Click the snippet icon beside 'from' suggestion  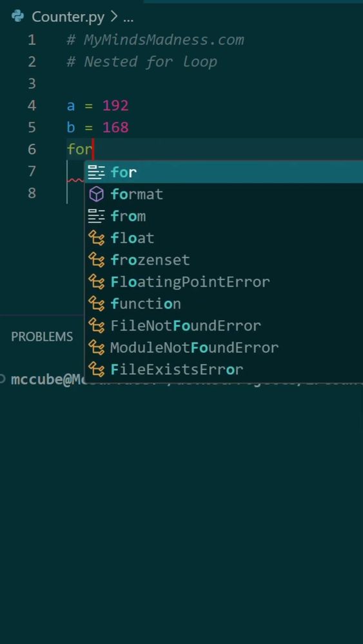97,216
